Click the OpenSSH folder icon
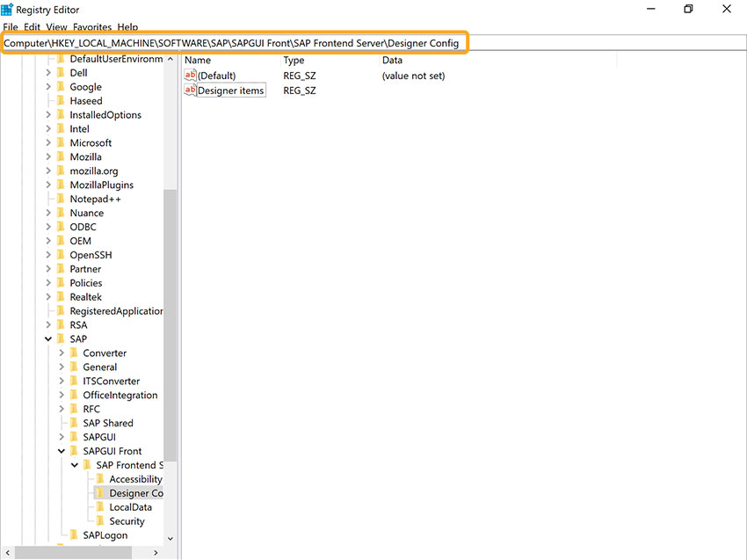 click(x=61, y=255)
